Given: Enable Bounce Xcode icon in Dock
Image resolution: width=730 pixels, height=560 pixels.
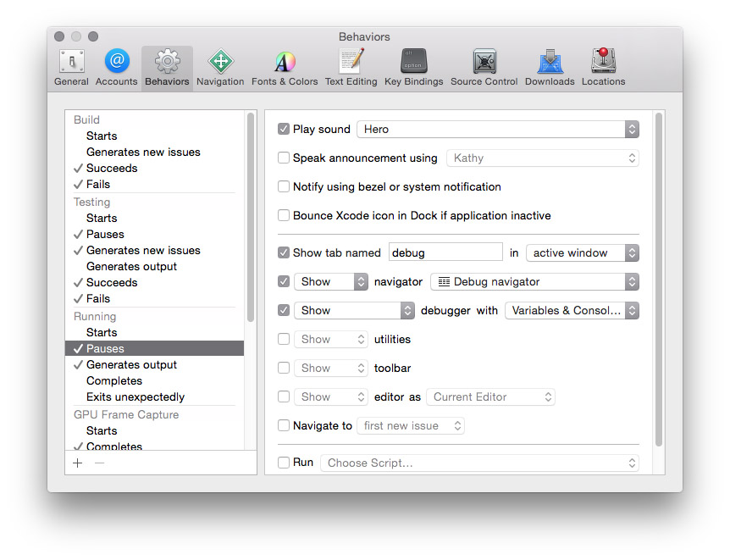Looking at the screenshot, I should coord(284,215).
